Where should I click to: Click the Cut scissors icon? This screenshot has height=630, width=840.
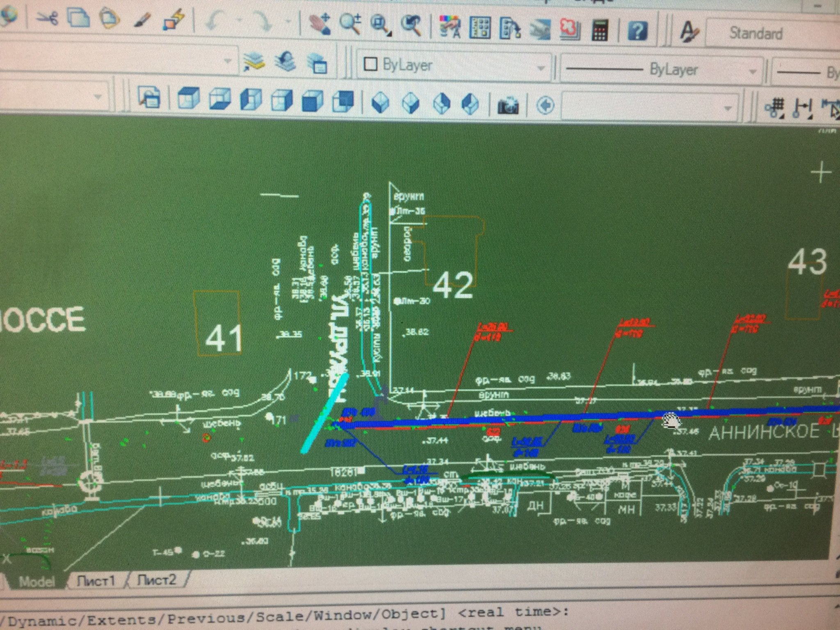coord(48,18)
